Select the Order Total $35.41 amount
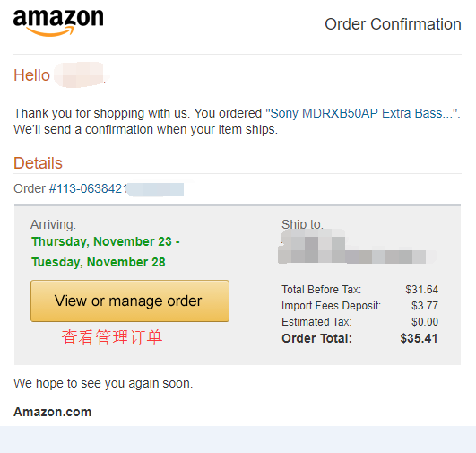The width and height of the screenshot is (476, 453). click(419, 338)
